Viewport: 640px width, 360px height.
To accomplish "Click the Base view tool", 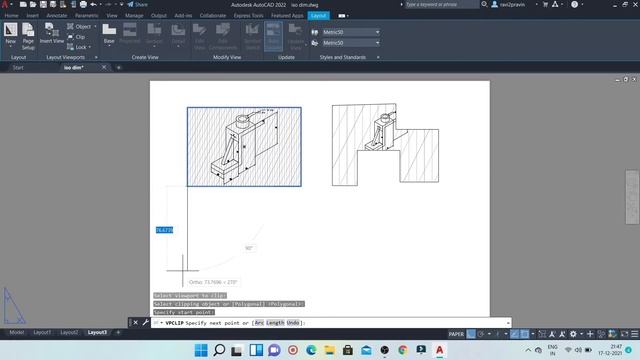I will tap(109, 34).
